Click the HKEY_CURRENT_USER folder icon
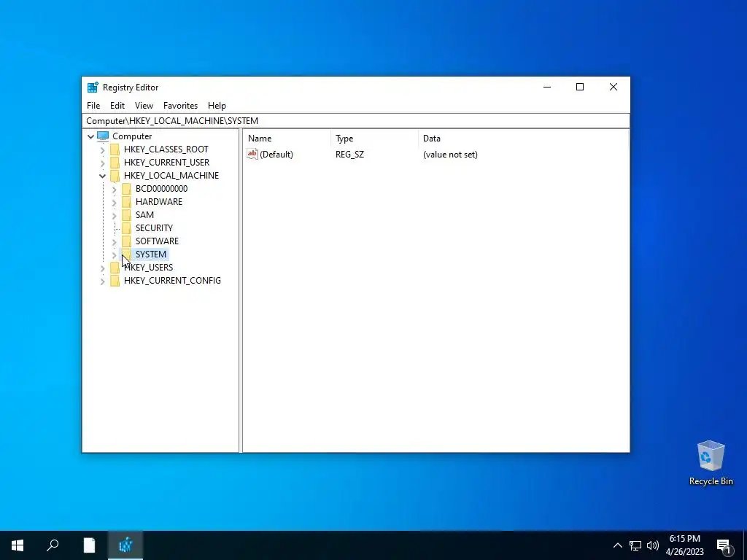Screen dimensions: 747x560 point(115,163)
